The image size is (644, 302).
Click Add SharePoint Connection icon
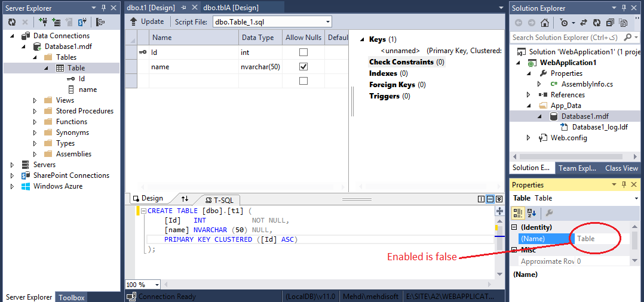click(82, 22)
